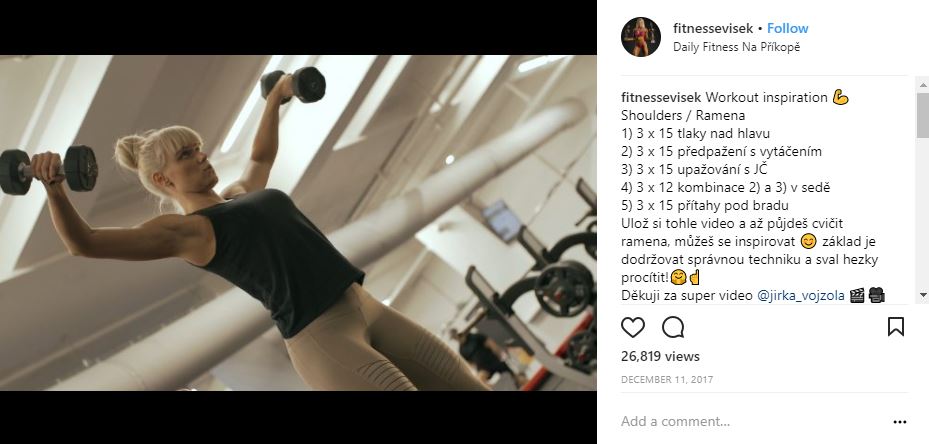Visit the @jirka_vojzola mention link

[x=800, y=295]
